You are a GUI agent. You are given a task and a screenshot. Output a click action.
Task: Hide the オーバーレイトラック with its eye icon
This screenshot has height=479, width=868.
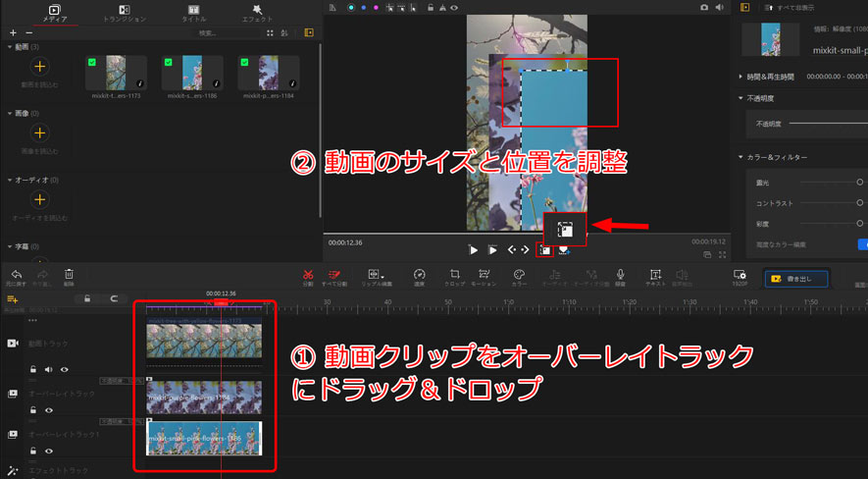tap(49, 410)
